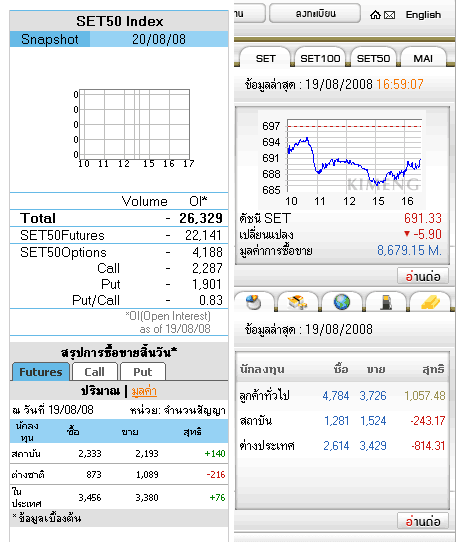Screen dimensions: 456x542
Task: Select the Put summary tab
Action: [x=143, y=372]
